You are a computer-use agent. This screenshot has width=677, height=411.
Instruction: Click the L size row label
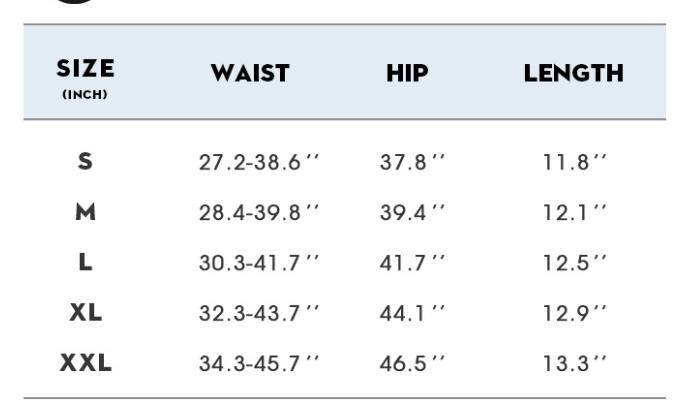coord(85,262)
